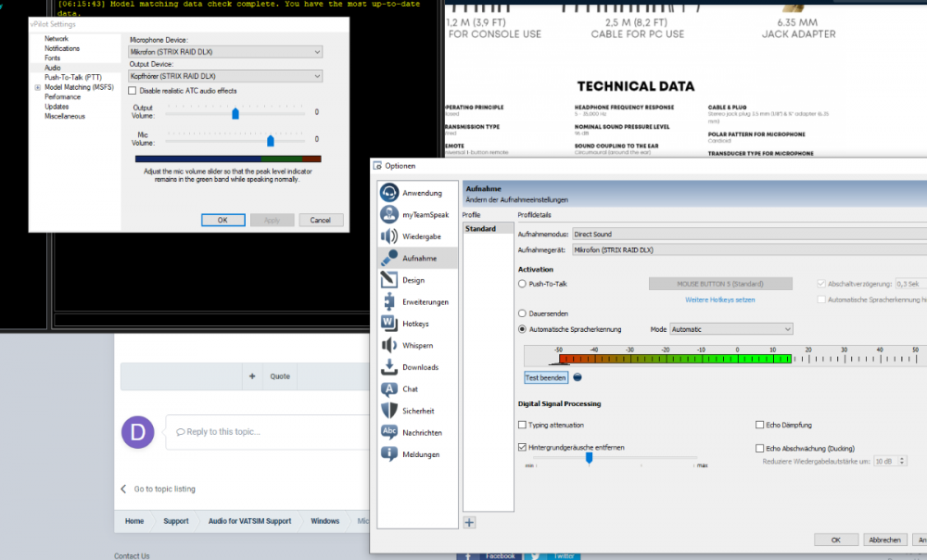Open the Sicherheit shield icon
The height and width of the screenshot is (560, 927).
coord(389,411)
